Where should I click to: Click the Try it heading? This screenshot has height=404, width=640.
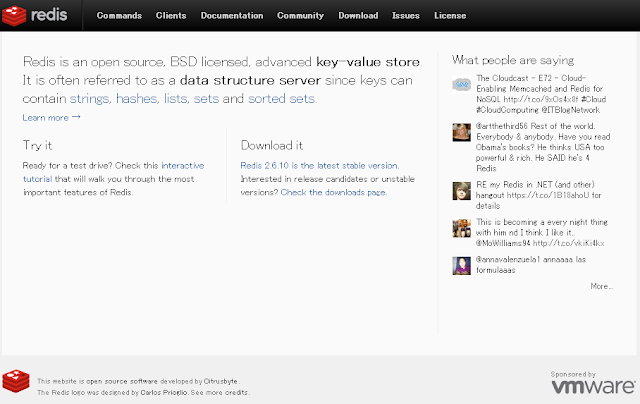37,145
